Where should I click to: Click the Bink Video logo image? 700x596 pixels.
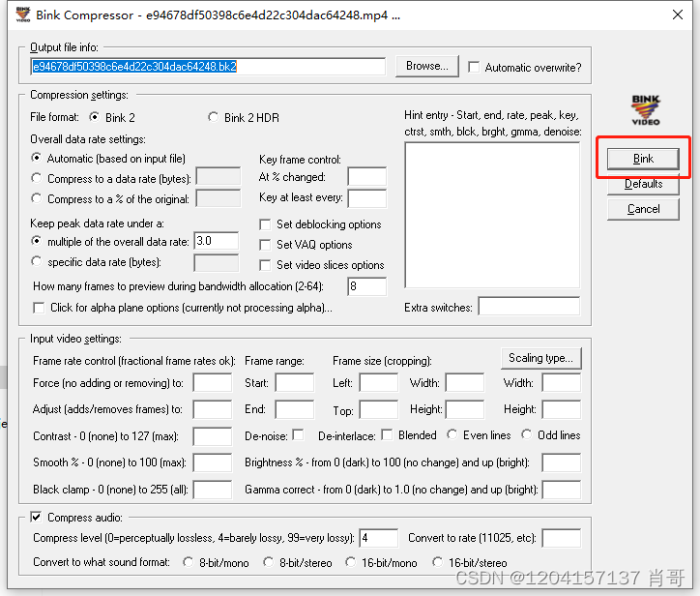pyautogui.click(x=645, y=110)
